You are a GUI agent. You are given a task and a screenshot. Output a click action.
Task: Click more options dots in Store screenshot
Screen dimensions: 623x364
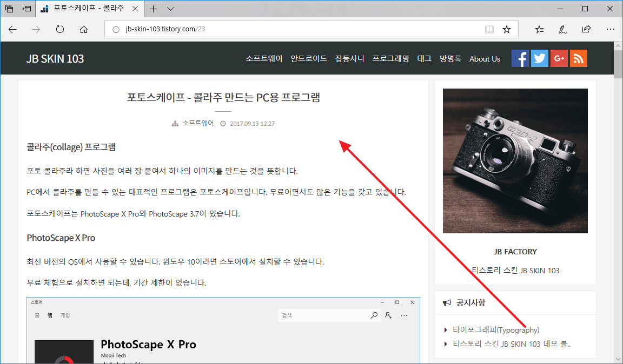tap(404, 315)
